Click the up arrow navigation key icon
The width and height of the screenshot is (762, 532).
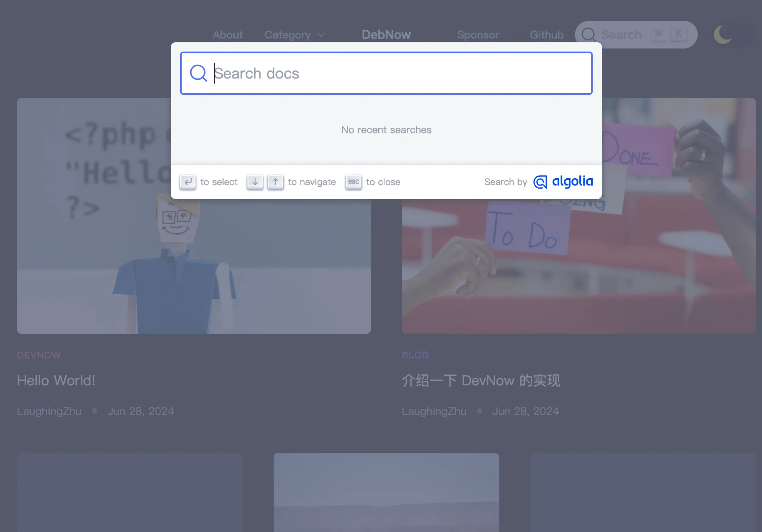coord(276,182)
